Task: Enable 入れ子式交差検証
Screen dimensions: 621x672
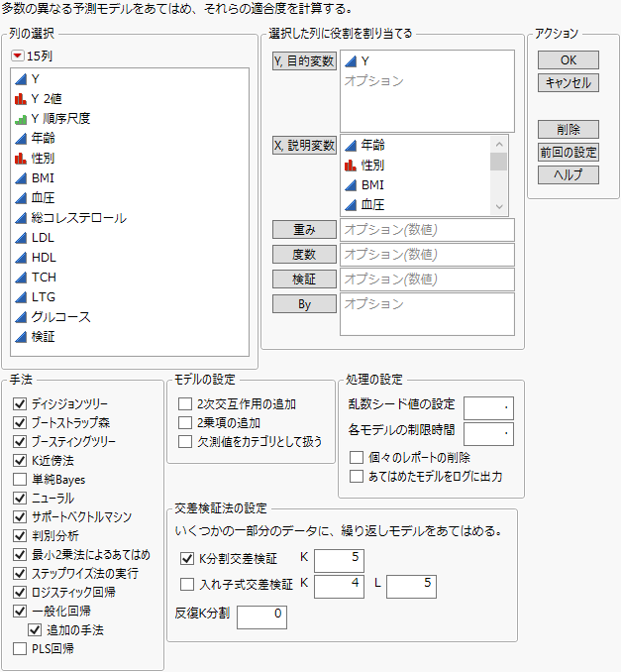Action: 187,585
